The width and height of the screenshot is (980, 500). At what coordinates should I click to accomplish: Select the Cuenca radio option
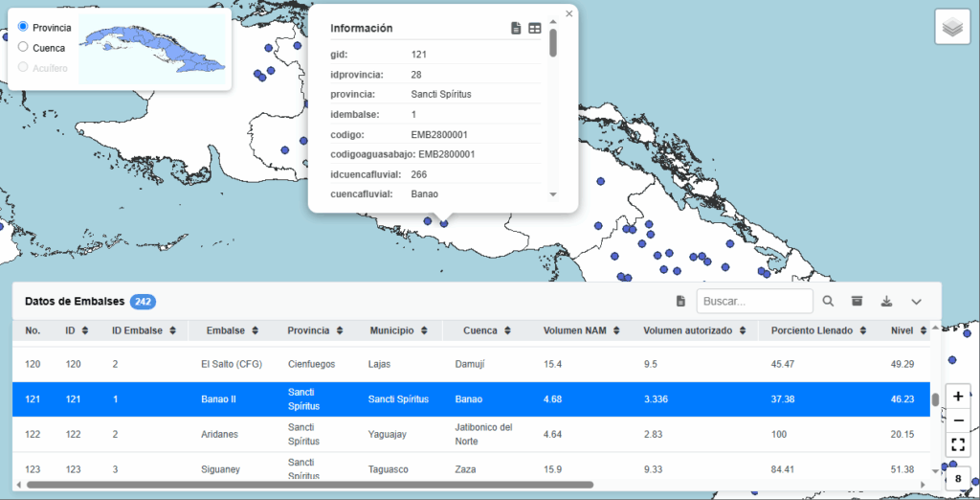point(23,47)
